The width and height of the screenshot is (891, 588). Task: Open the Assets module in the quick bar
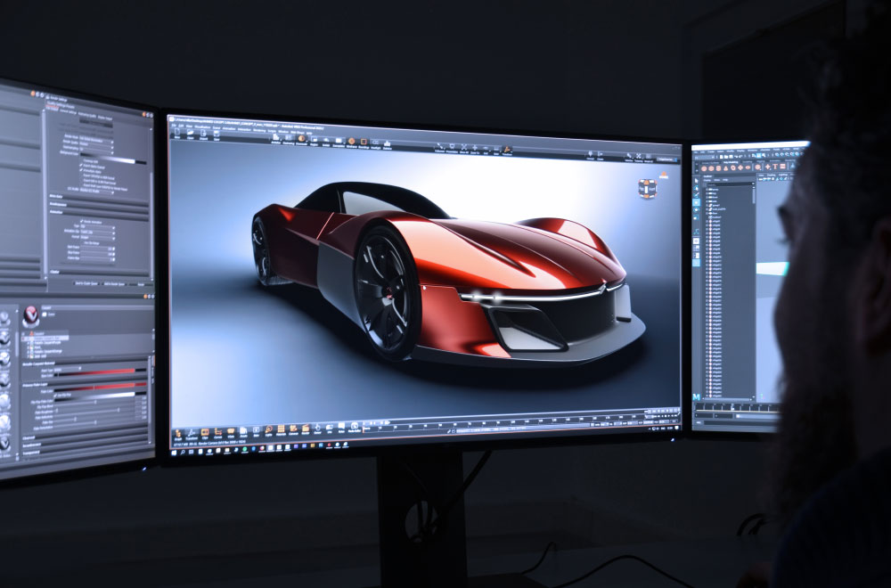(x=243, y=431)
